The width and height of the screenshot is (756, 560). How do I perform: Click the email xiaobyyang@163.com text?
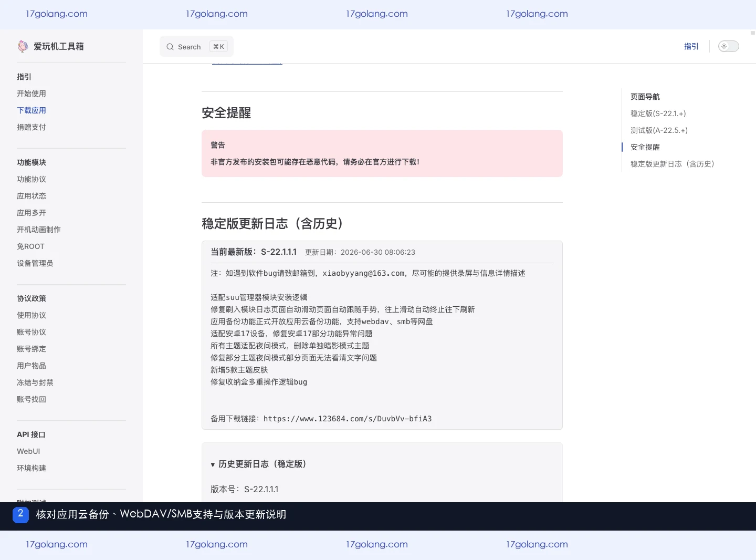point(363,273)
